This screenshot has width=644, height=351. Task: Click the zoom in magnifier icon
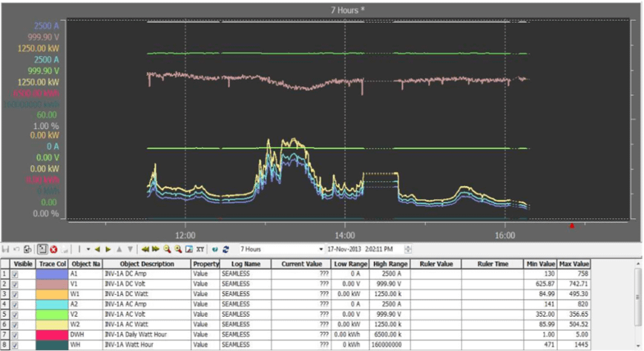coord(178,249)
